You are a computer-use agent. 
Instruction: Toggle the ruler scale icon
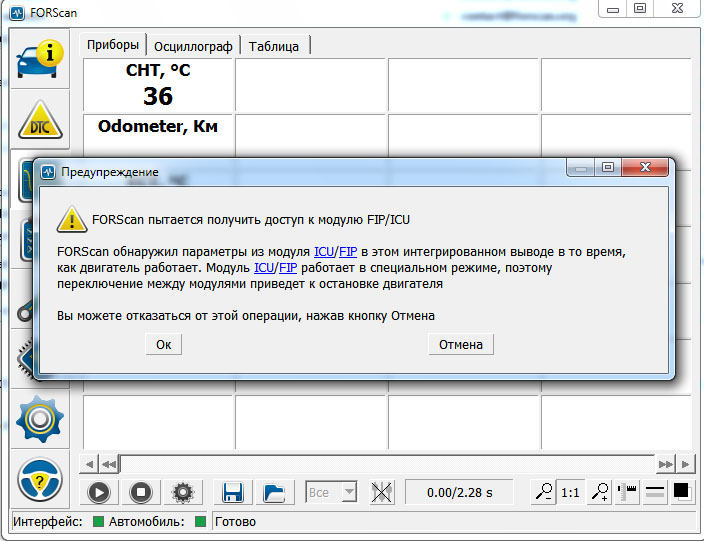[x=627, y=492]
